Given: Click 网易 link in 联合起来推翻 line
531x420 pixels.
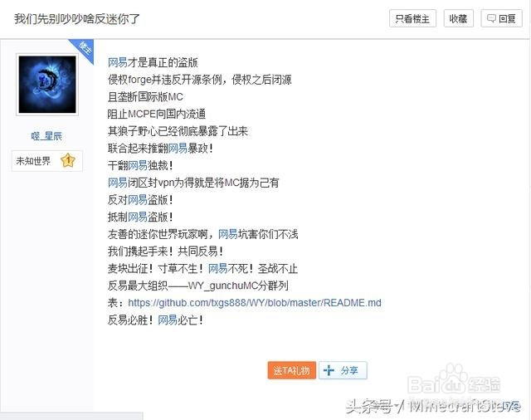Looking at the screenshot, I should (x=178, y=148).
